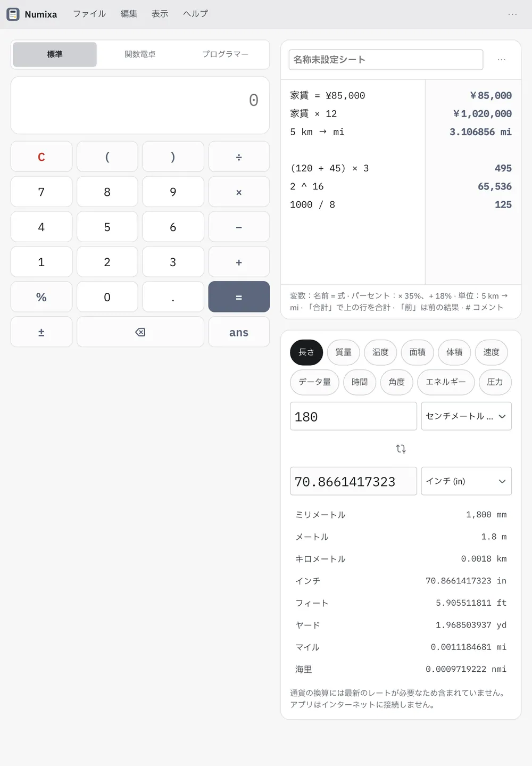
Task: Switch to the プログラマー mode tab
Action: (225, 54)
